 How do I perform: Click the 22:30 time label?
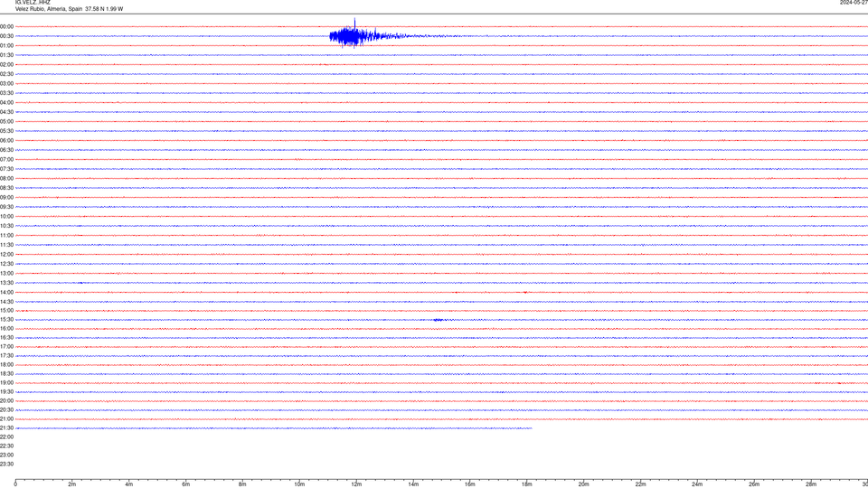(6, 446)
